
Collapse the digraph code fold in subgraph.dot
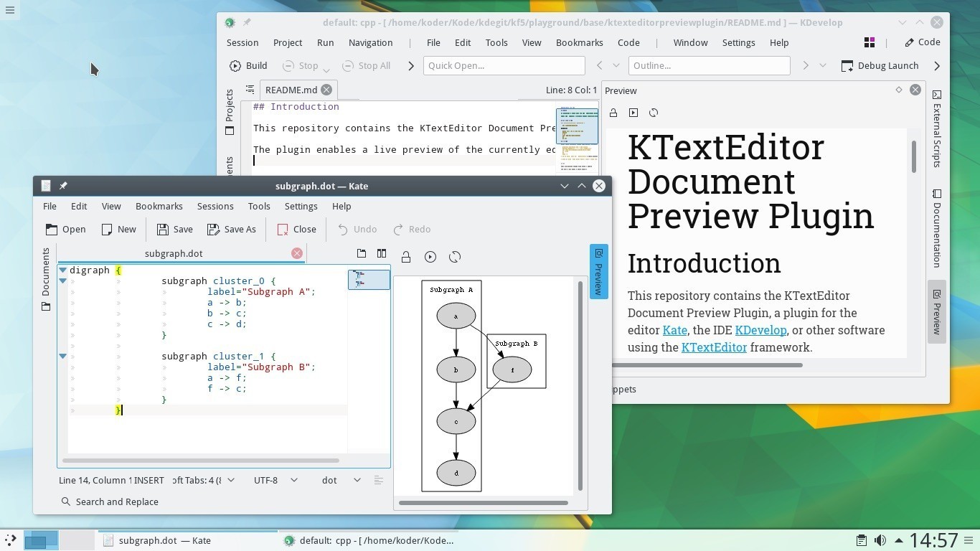click(x=62, y=270)
